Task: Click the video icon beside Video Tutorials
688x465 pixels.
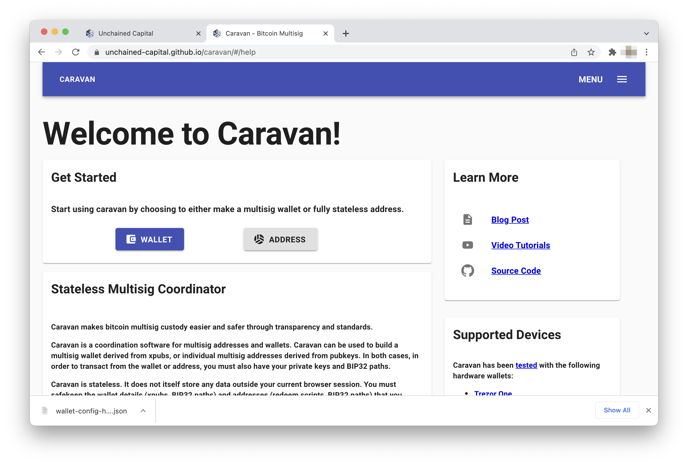Action: 468,245
